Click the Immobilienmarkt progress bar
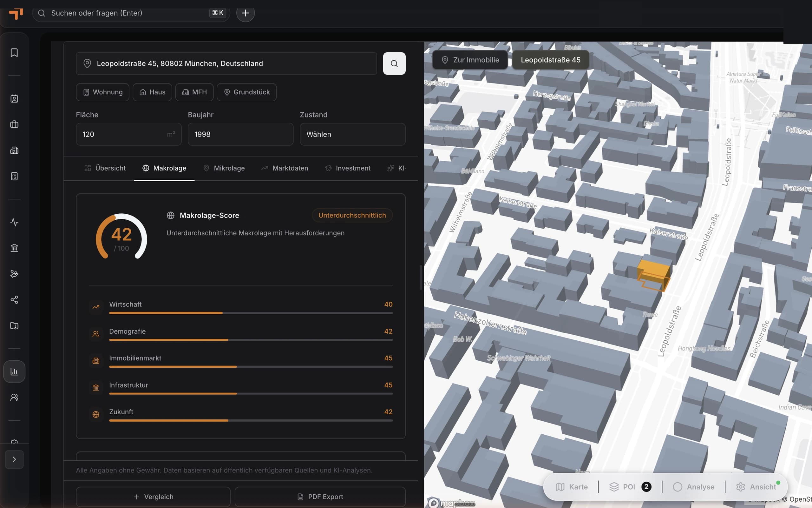 [x=251, y=367]
